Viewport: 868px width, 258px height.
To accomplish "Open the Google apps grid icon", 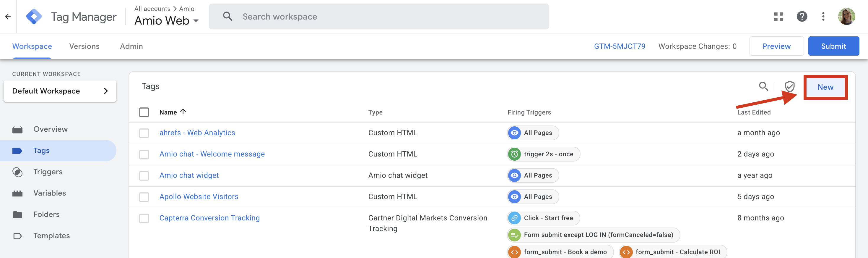I will pyautogui.click(x=778, y=17).
